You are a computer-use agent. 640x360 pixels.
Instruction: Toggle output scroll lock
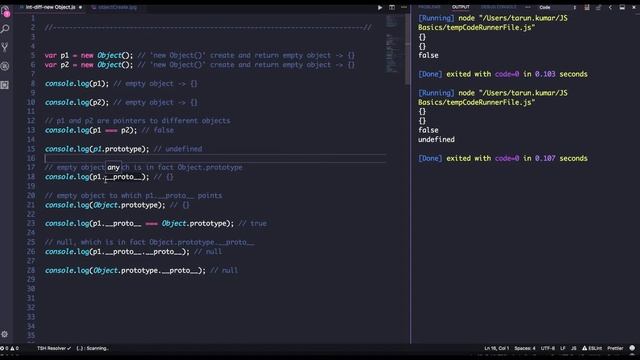[598, 7]
